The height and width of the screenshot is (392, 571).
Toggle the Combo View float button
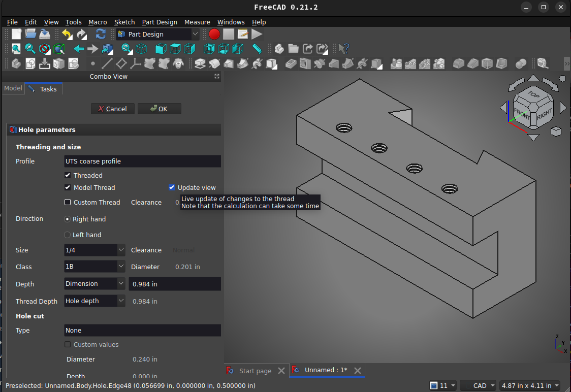click(x=217, y=76)
